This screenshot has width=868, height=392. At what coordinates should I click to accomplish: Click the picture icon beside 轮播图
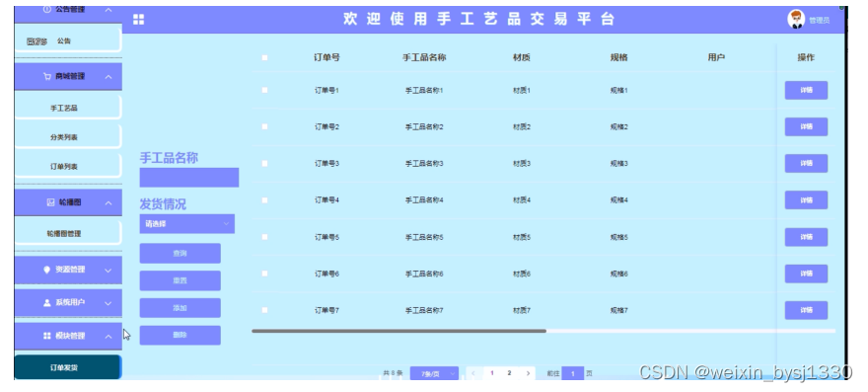click(51, 202)
